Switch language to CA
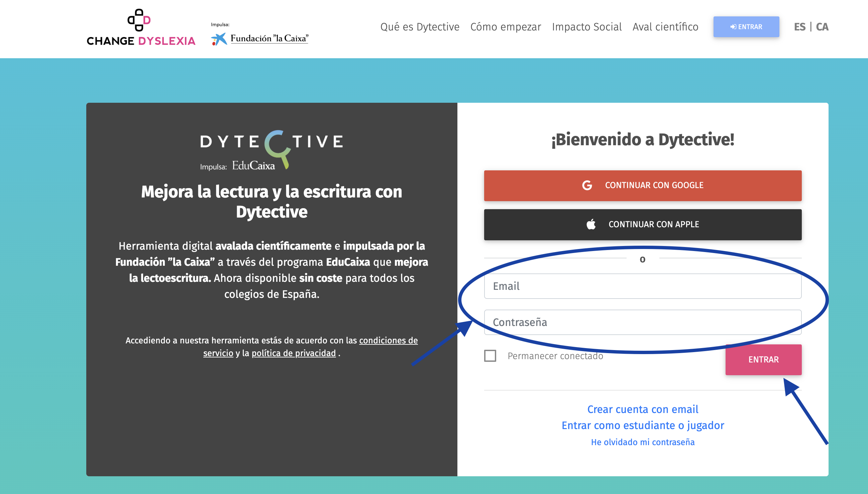 [x=822, y=27]
